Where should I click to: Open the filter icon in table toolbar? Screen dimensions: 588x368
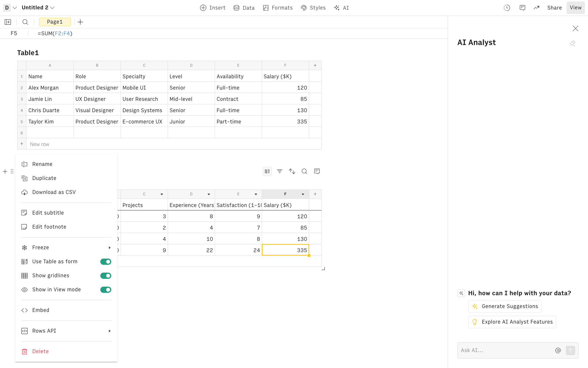(280, 171)
